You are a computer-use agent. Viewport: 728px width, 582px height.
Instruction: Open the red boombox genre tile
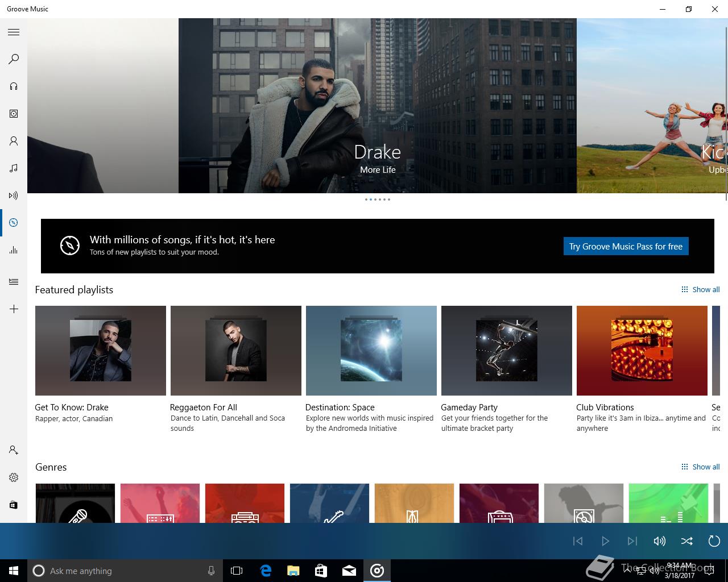coord(245,503)
